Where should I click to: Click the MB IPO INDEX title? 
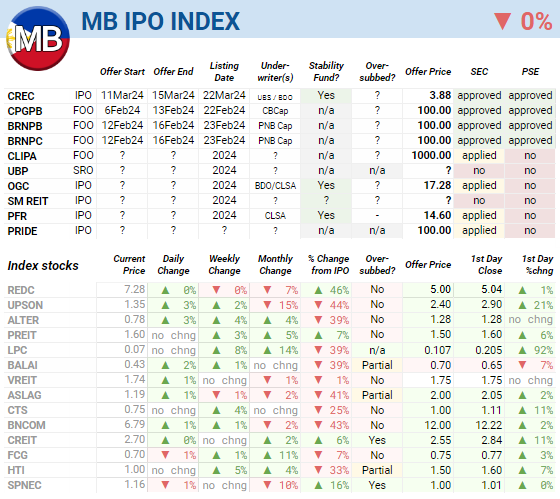[x=160, y=21]
